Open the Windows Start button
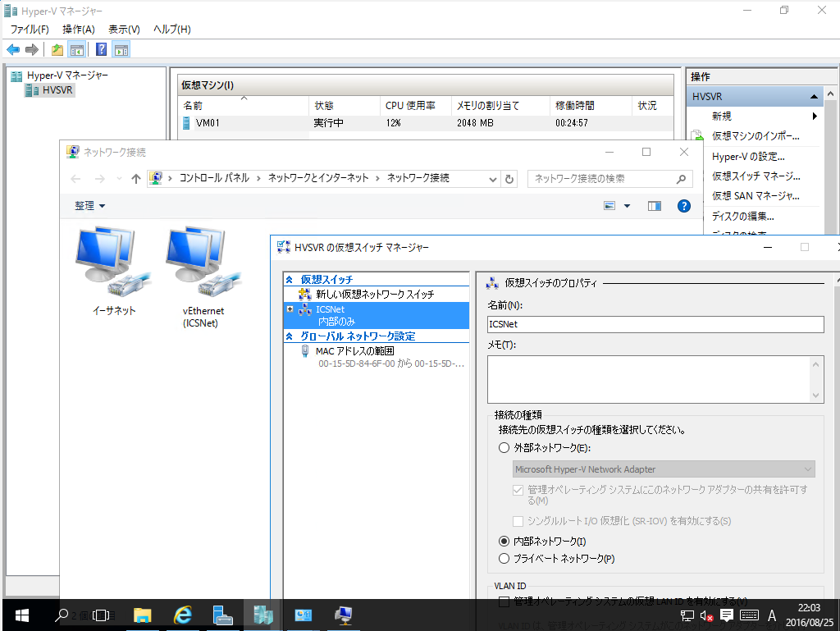840x631 pixels. (x=22, y=615)
